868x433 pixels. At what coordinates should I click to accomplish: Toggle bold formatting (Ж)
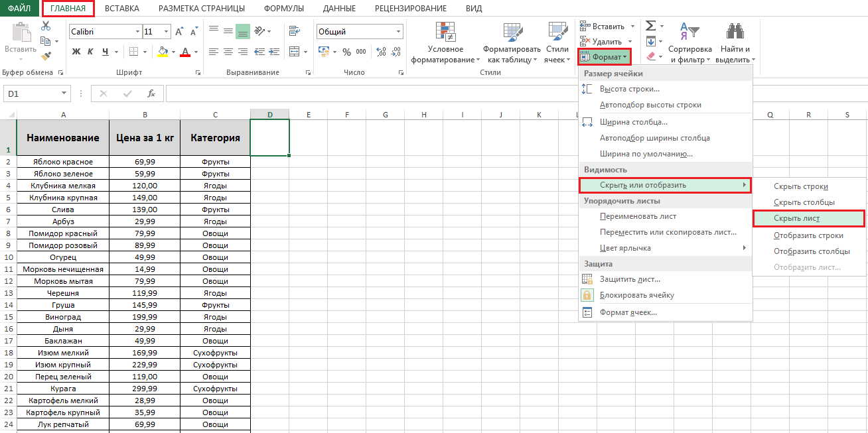point(76,52)
